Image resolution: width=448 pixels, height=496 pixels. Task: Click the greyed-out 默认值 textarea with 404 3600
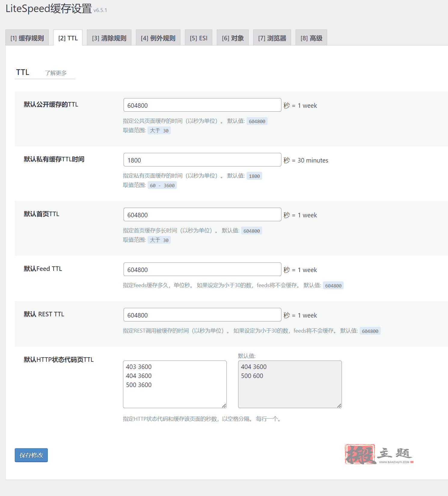click(290, 384)
